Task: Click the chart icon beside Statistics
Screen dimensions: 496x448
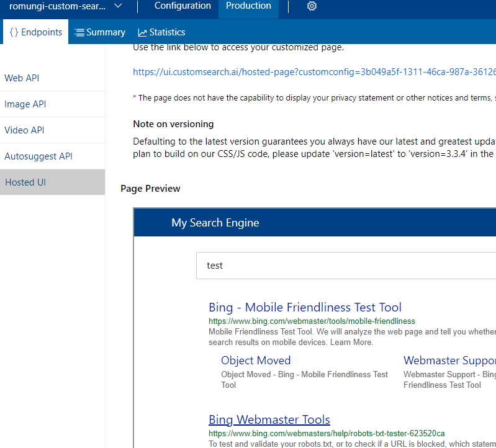Action: 142,32
